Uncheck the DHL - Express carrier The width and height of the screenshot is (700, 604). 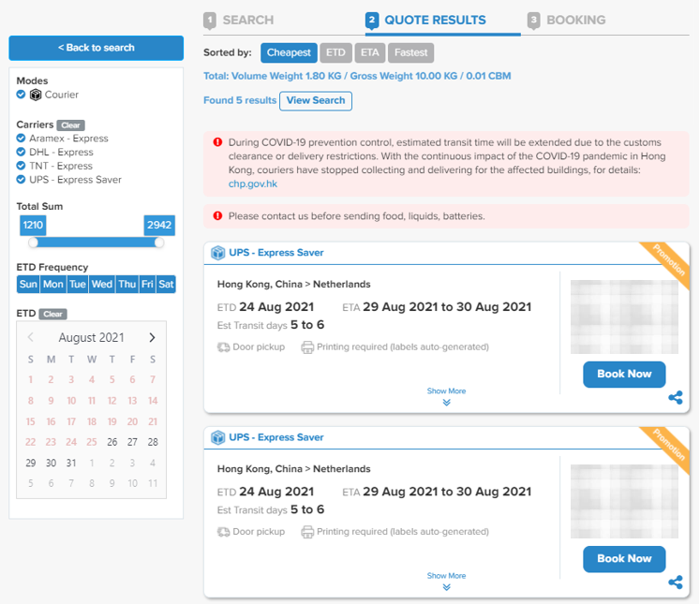click(21, 152)
